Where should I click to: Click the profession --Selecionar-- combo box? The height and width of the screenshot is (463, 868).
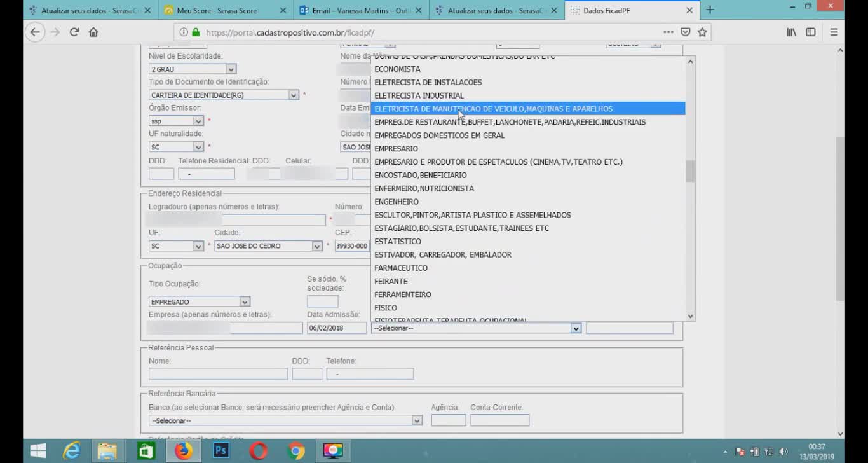tap(476, 328)
